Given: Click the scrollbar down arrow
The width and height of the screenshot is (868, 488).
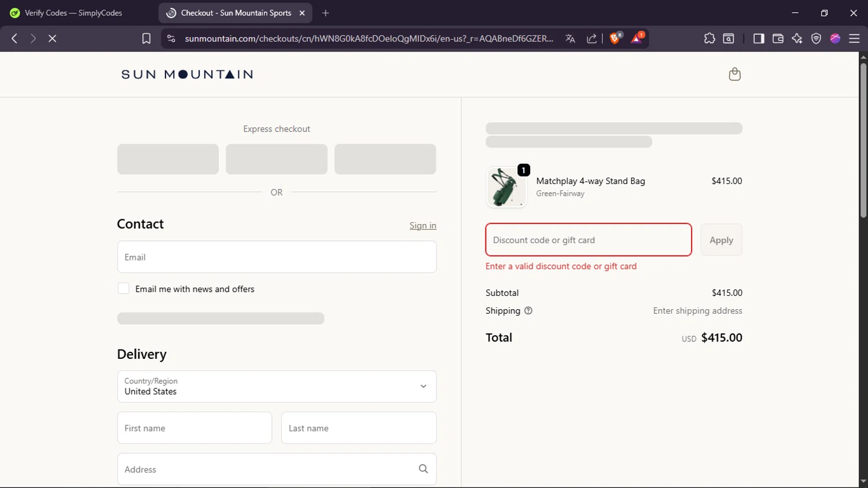Looking at the screenshot, I should (863, 482).
